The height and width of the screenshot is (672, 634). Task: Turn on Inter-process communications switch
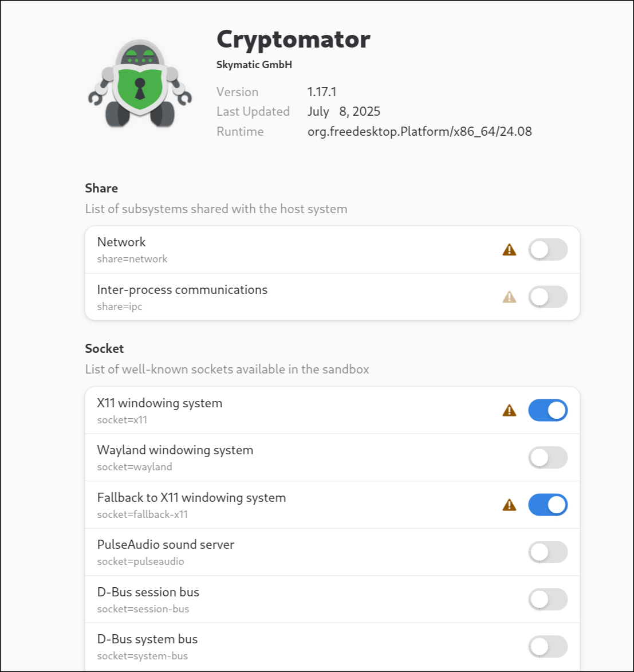(548, 297)
